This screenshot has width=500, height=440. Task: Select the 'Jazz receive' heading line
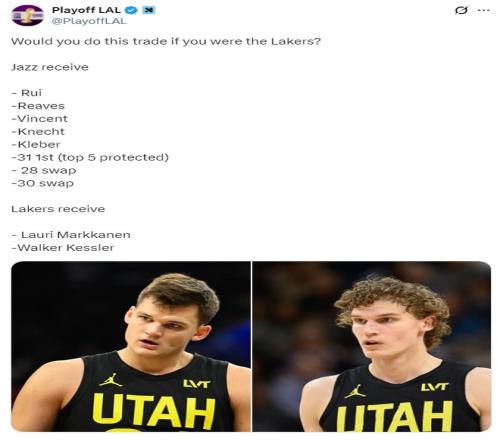point(50,67)
